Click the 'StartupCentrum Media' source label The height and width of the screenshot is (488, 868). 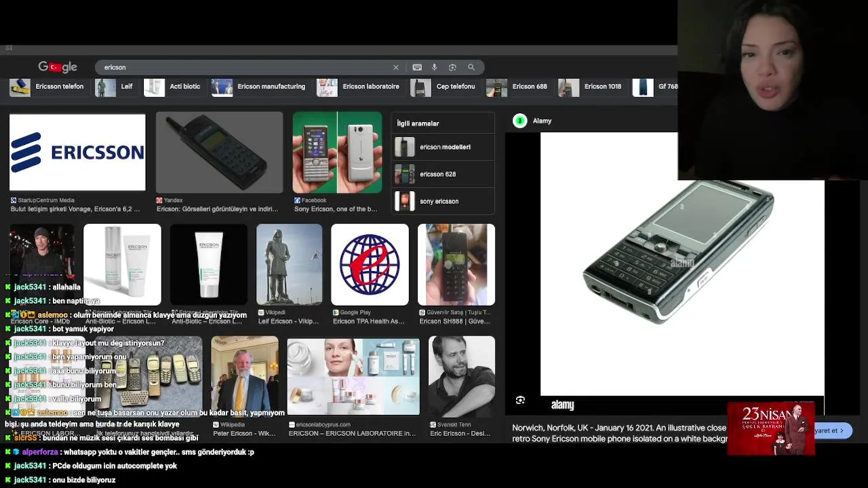pyautogui.click(x=46, y=201)
